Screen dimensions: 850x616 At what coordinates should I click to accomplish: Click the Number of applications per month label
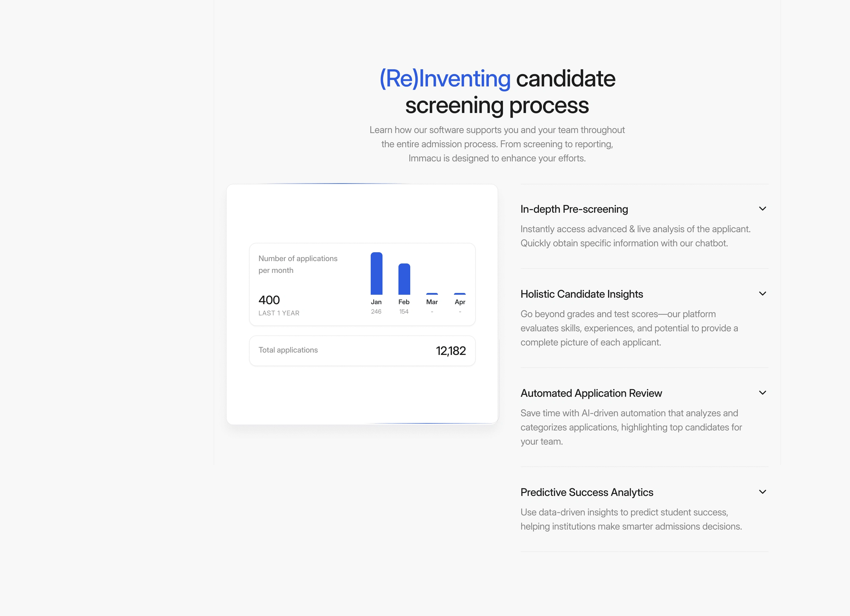click(x=297, y=264)
